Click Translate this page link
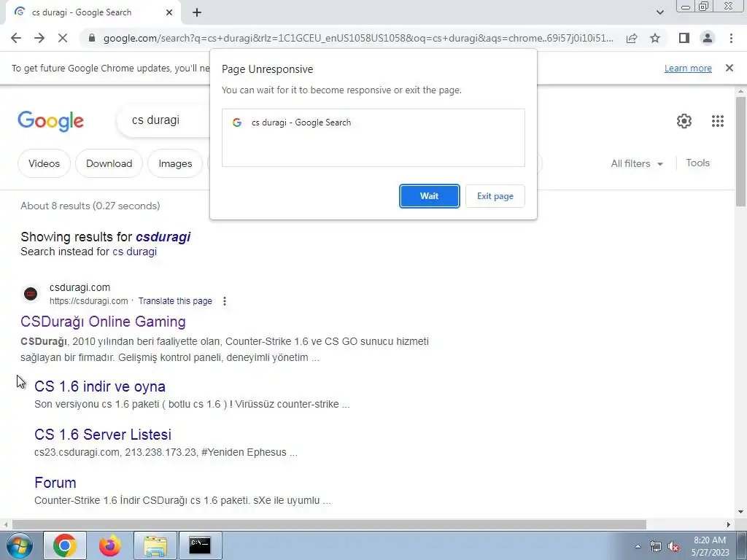Image resolution: width=747 pixels, height=560 pixels. (x=175, y=301)
